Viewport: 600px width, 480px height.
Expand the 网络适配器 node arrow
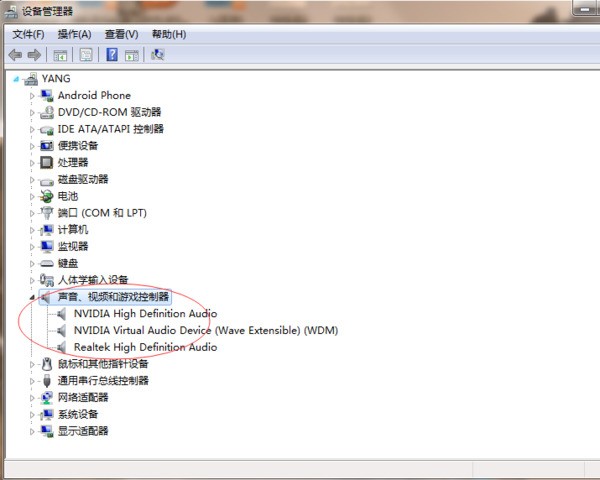pos(32,398)
